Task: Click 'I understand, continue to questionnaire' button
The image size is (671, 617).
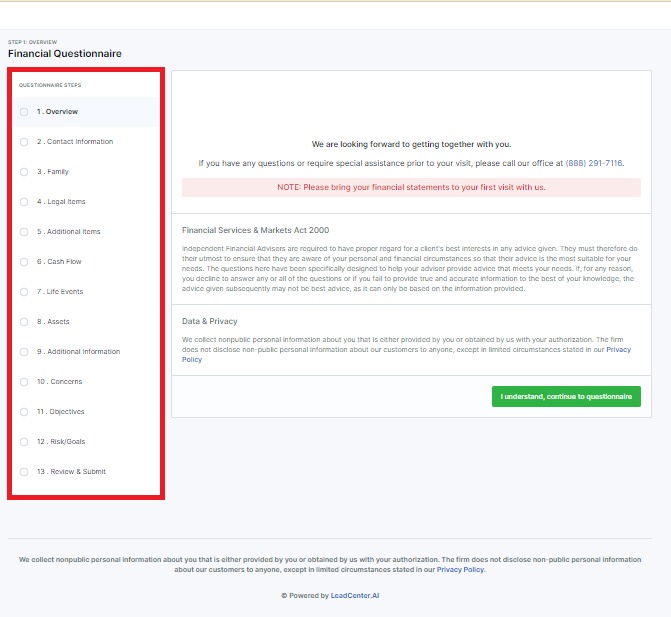Action: (x=566, y=397)
